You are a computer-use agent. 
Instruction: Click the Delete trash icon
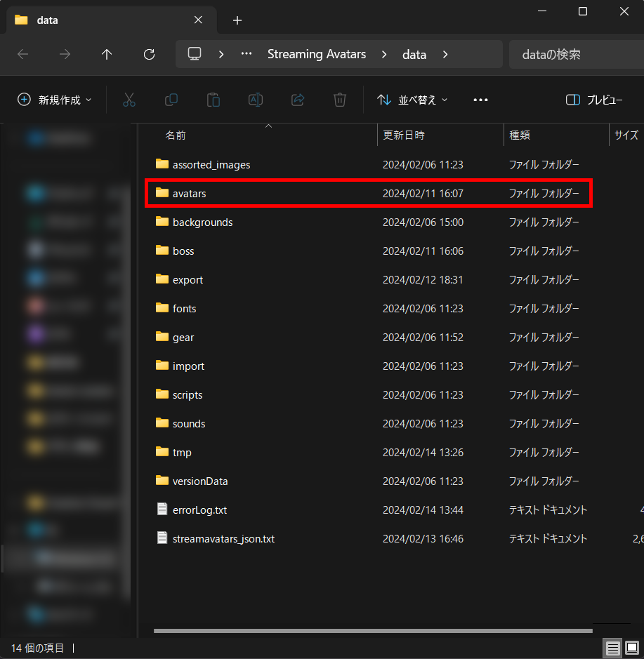(x=340, y=100)
